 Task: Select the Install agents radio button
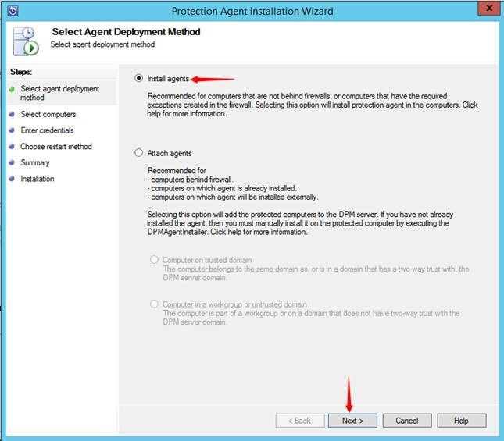(139, 78)
